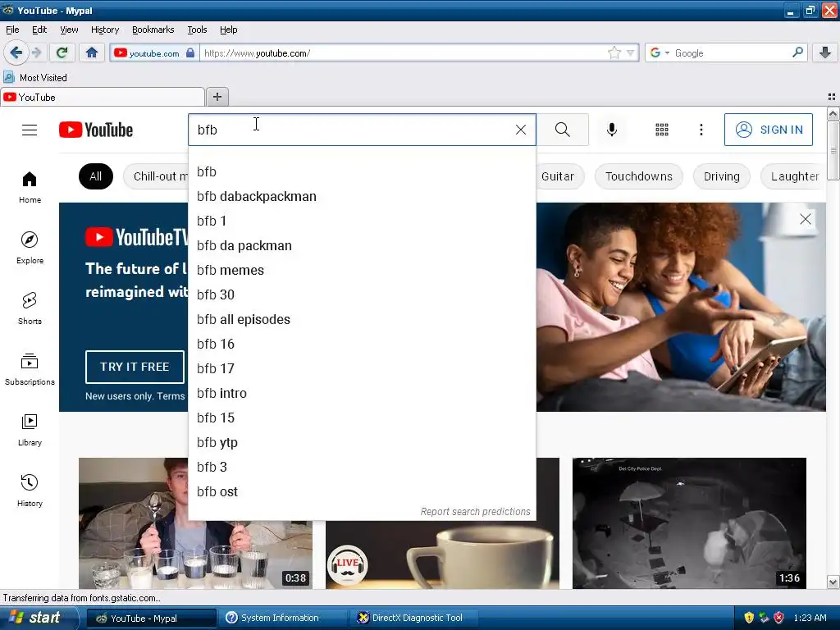Select the Driving filter chip
The width and height of the screenshot is (840, 630).
pos(721,176)
